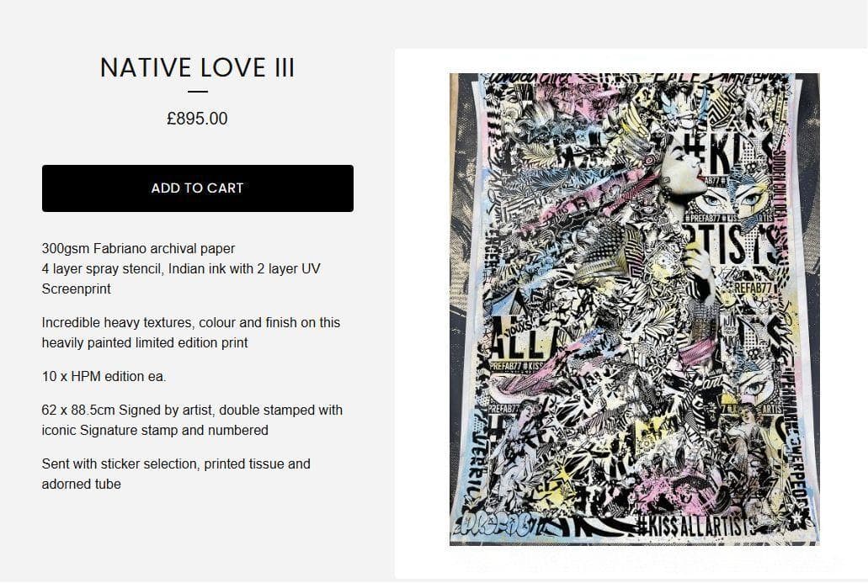
Task: Select the Sent with sticker selection paragraph
Action: coord(176,474)
